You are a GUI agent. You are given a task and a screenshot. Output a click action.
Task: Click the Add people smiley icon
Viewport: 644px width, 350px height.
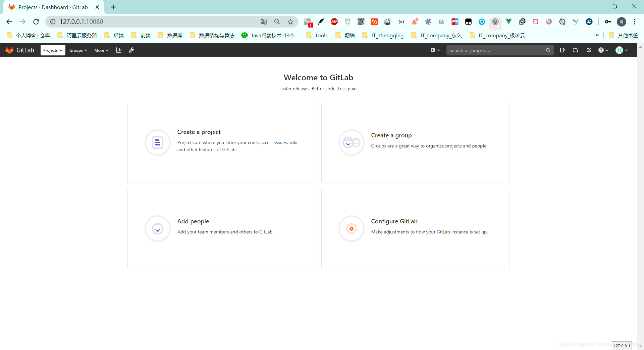pos(158,229)
